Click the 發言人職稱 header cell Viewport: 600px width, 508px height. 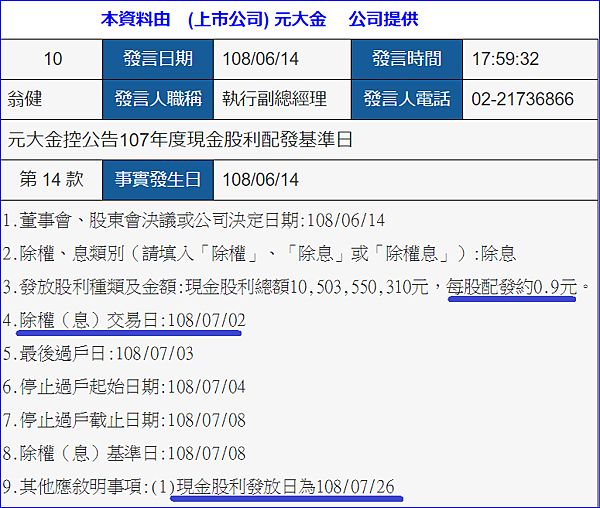point(158,99)
